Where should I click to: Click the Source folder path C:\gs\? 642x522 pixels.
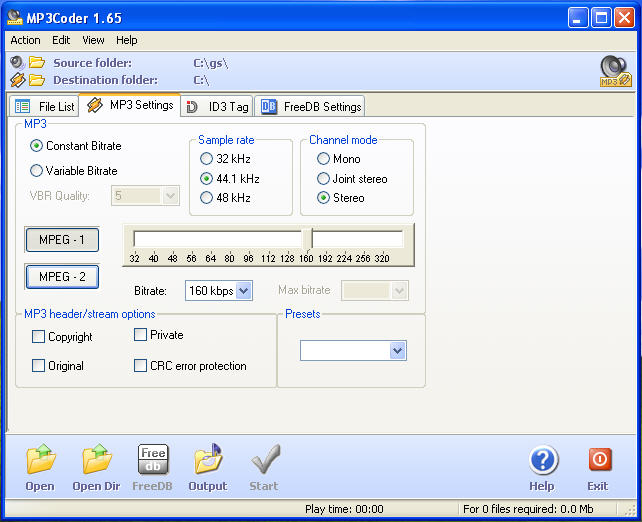(x=210, y=63)
